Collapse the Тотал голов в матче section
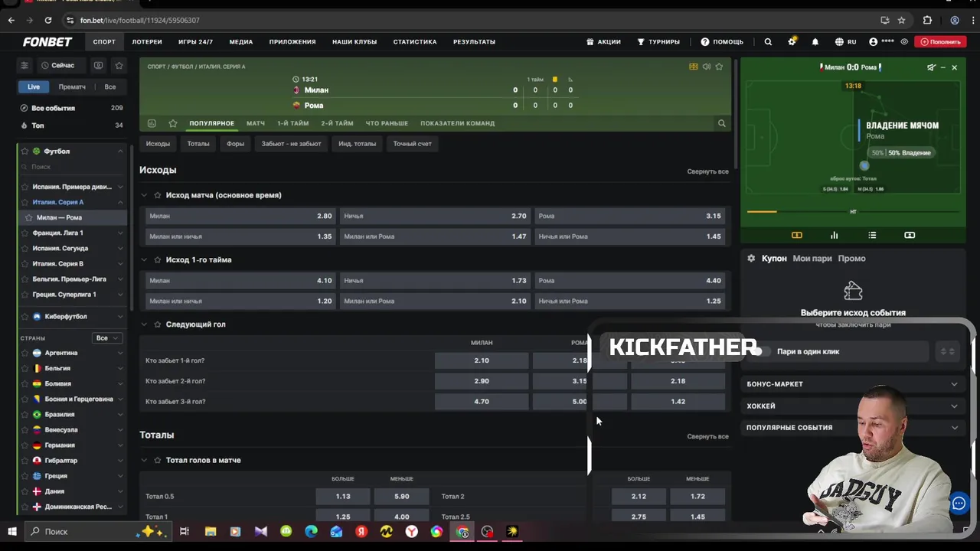Viewport: 980px width, 551px height. [144, 461]
